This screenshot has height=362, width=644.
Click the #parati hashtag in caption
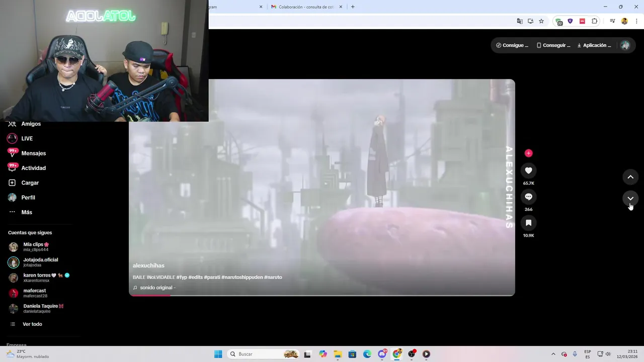pyautogui.click(x=212, y=277)
